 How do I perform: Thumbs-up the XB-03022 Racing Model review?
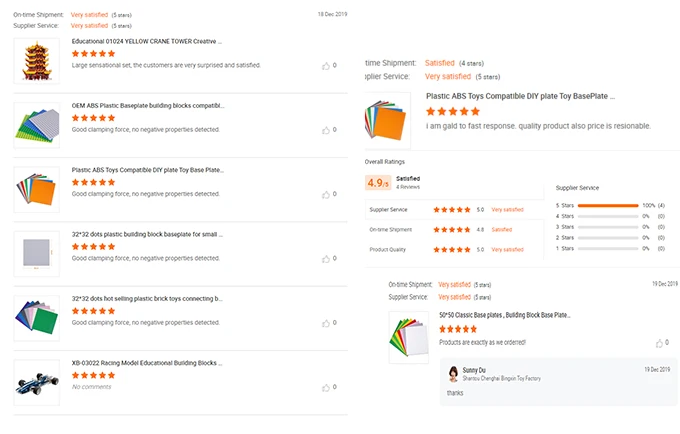(327, 386)
